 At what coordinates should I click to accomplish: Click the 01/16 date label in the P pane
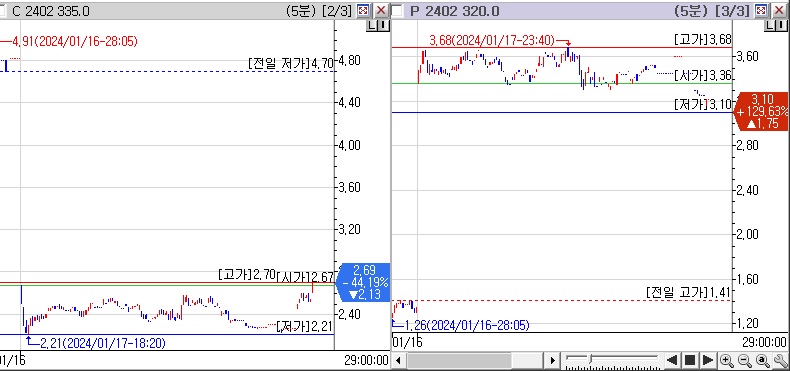pyautogui.click(x=408, y=342)
